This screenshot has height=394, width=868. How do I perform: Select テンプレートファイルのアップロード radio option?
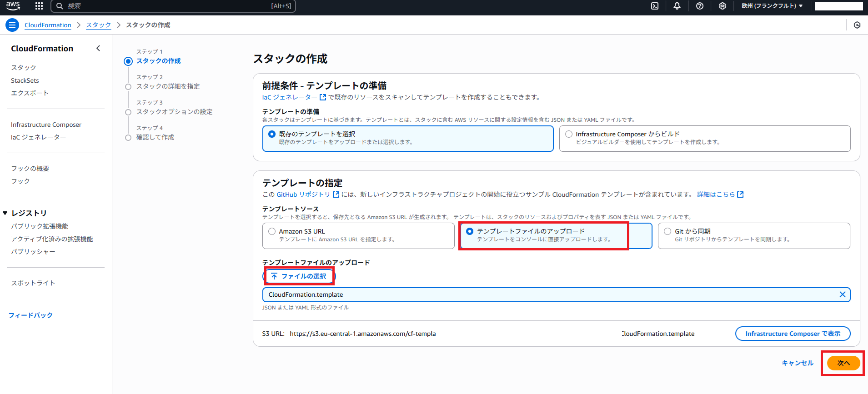556,235
